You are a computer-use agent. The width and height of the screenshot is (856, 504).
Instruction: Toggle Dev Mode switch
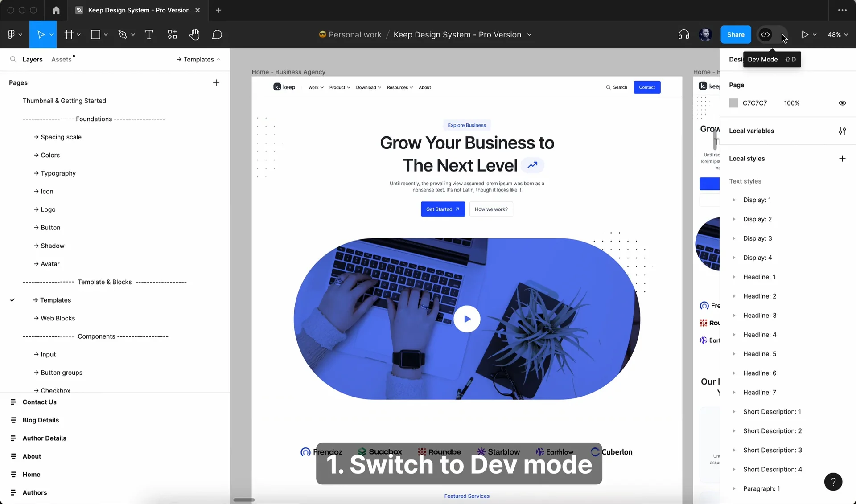(773, 34)
